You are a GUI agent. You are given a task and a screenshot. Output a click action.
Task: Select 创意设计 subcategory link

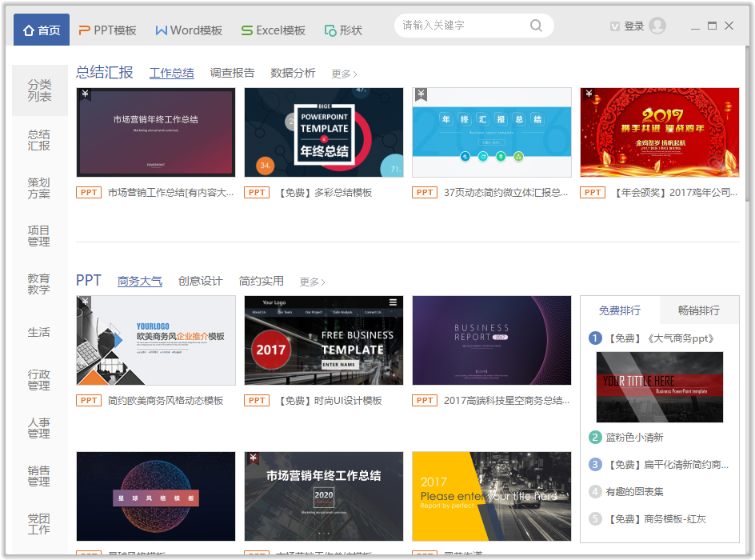[200, 282]
